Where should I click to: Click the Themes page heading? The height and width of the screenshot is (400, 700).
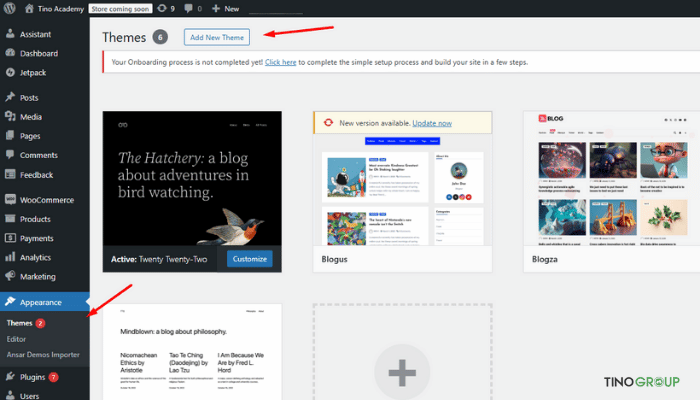[124, 37]
